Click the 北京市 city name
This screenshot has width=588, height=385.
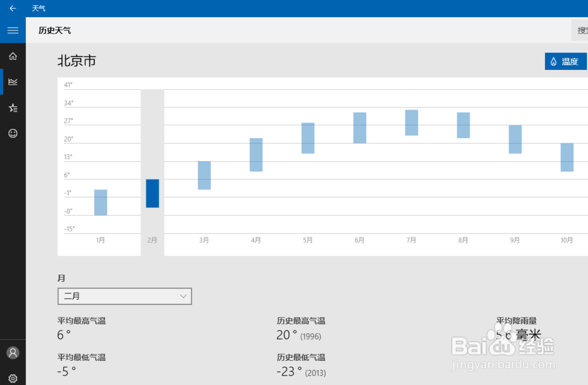point(76,61)
